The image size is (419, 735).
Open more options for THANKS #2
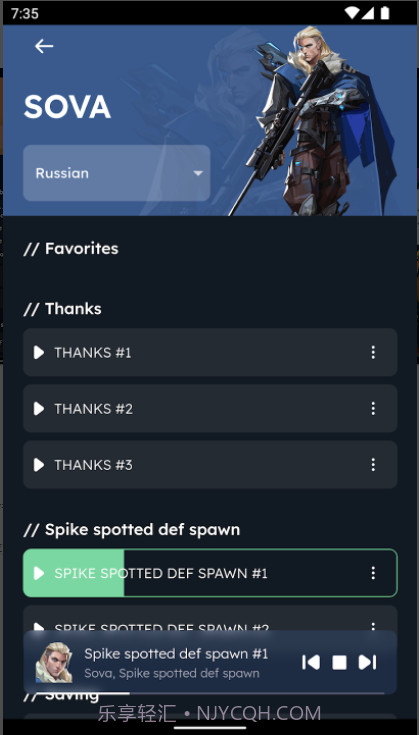pos(373,409)
